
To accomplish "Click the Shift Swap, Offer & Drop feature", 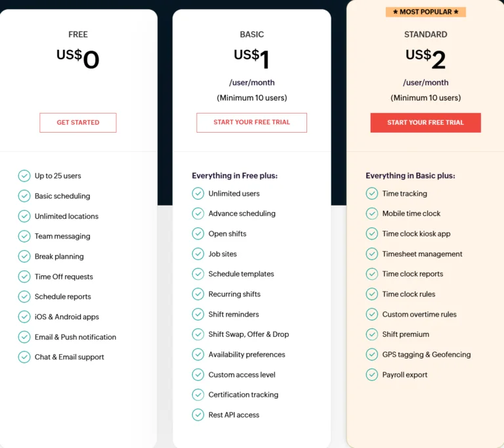I will 249,334.
